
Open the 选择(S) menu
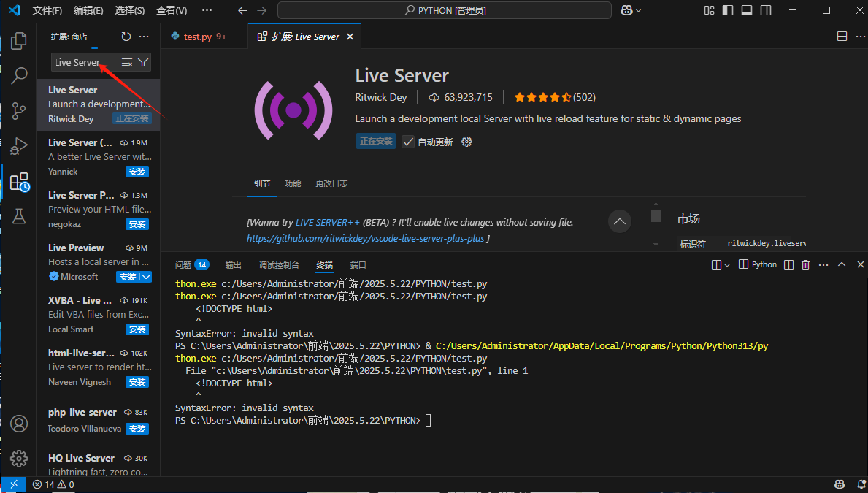point(129,10)
